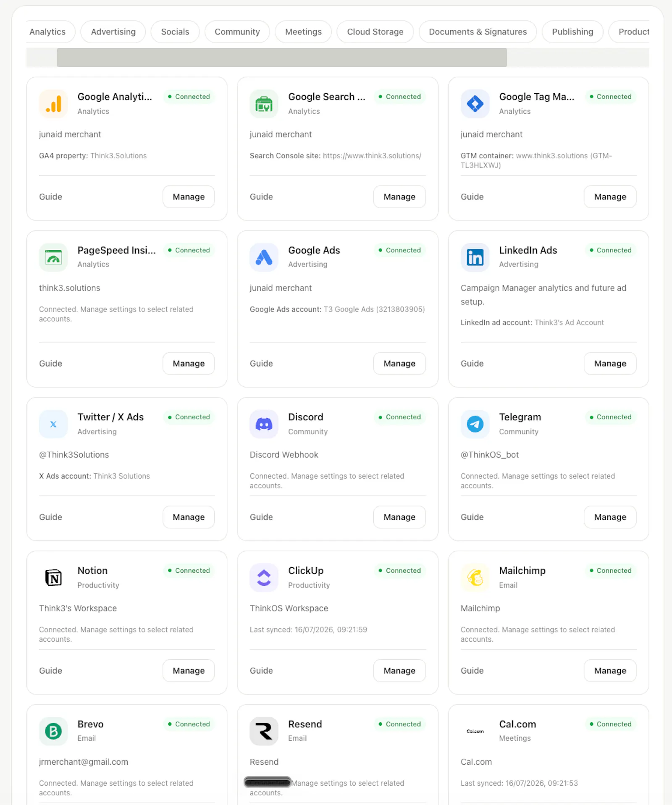This screenshot has height=805, width=672.
Task: Select the Socials category tab
Action: pyautogui.click(x=175, y=32)
